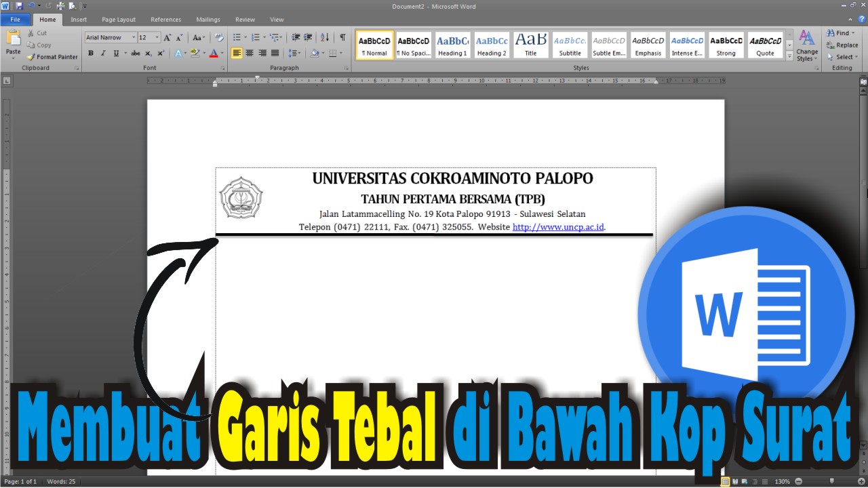Viewport: 868px width, 488px height.
Task: Apply the Title style
Action: pos(530,45)
